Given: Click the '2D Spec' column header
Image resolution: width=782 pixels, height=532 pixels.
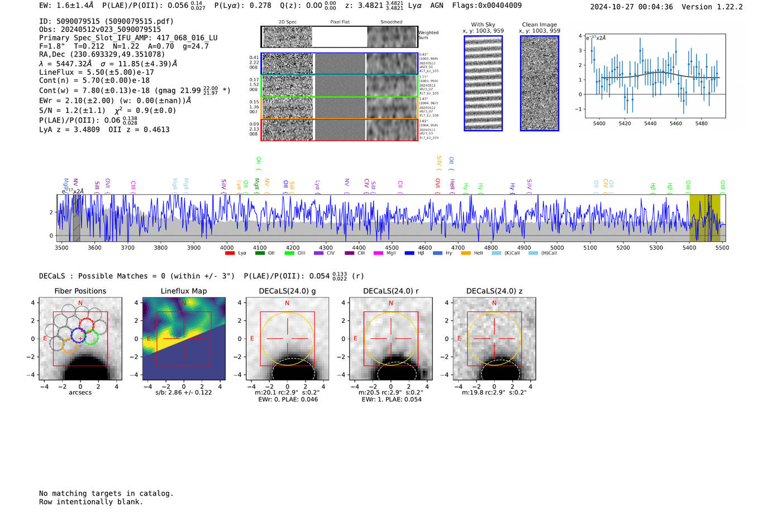Looking at the screenshot, I should click(288, 22).
